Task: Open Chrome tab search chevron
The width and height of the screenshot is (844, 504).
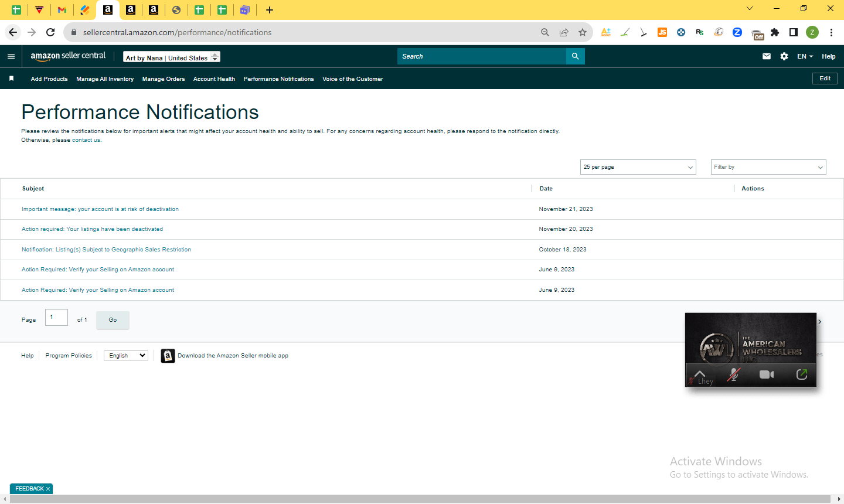Action: (x=750, y=9)
